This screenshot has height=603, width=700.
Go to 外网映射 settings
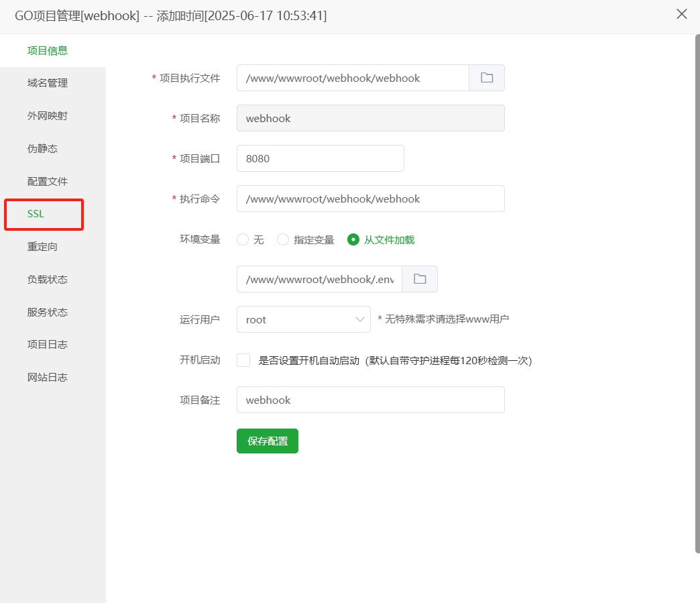[x=47, y=115]
